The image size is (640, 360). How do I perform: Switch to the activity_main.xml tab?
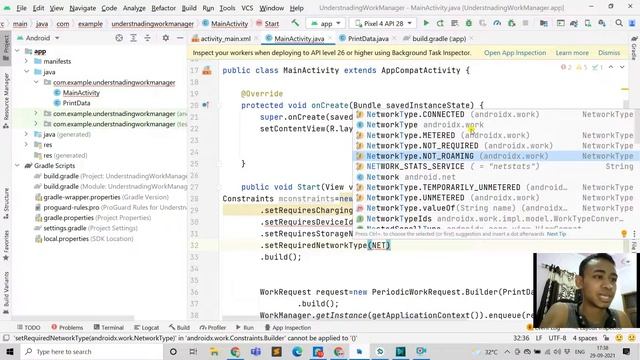click(224, 38)
